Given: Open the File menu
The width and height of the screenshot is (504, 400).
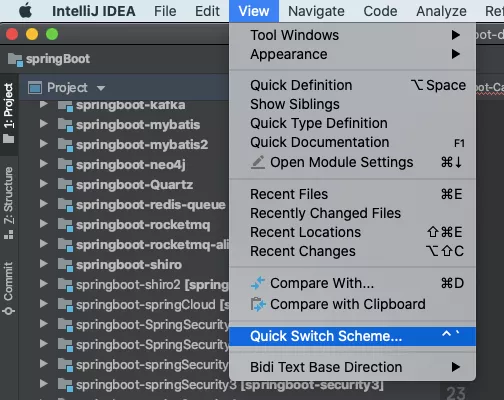Looking at the screenshot, I should coord(165,11).
